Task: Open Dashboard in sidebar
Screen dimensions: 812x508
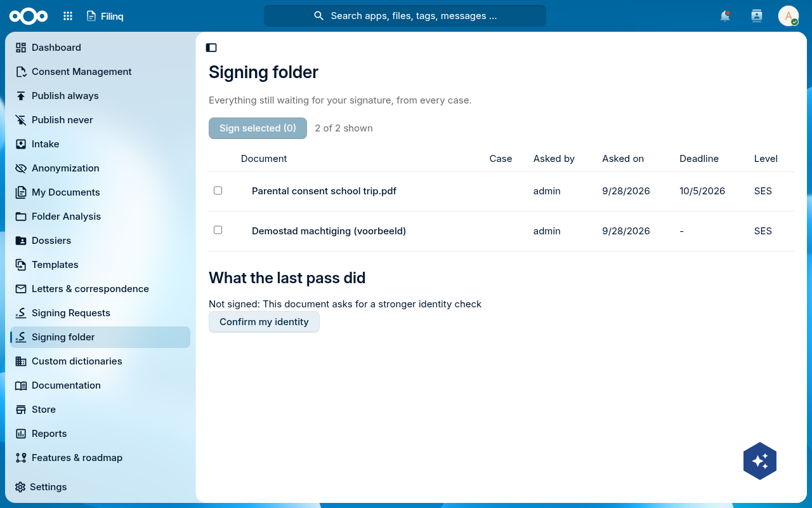Action: coord(100,48)
